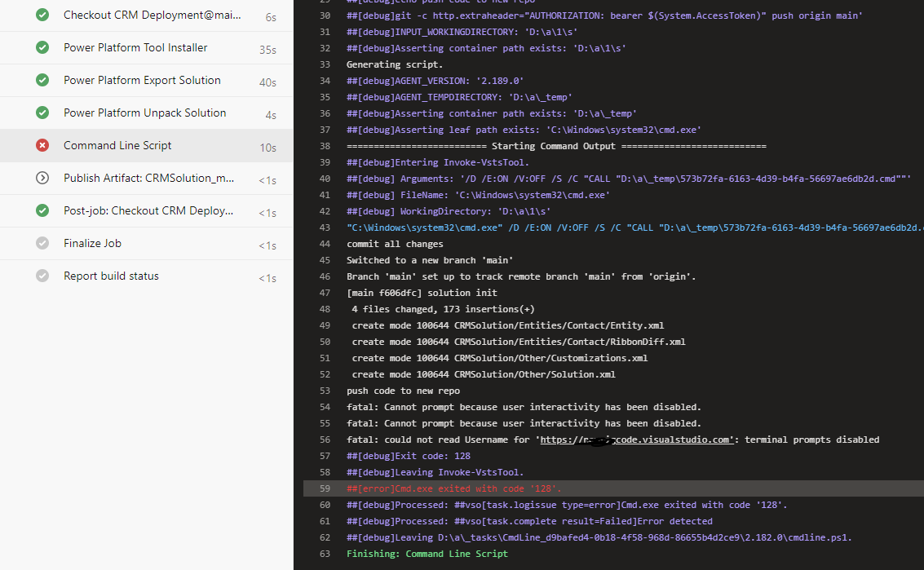
Task: Click the pending icon next to Finalize Job
Action: point(42,243)
